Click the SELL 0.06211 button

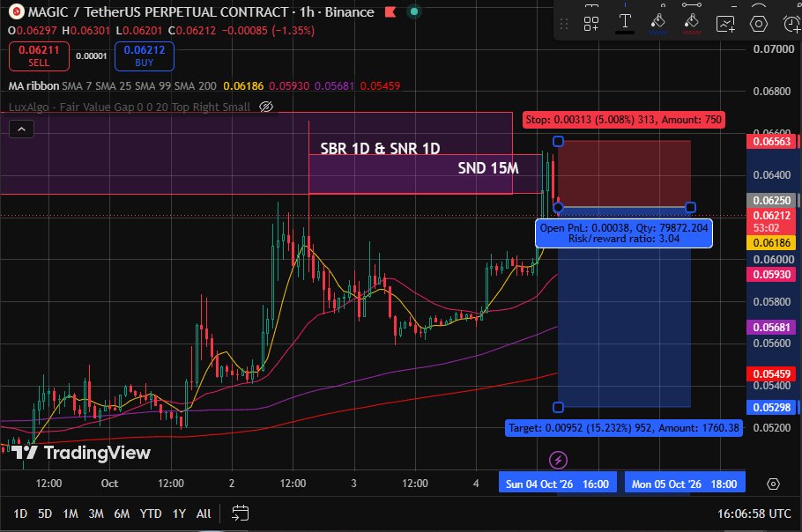click(39, 56)
